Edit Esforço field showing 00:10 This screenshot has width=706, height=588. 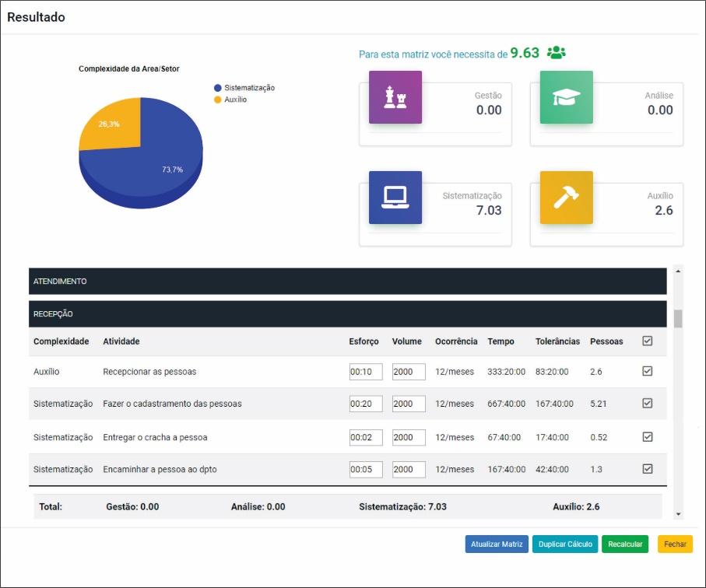366,372
